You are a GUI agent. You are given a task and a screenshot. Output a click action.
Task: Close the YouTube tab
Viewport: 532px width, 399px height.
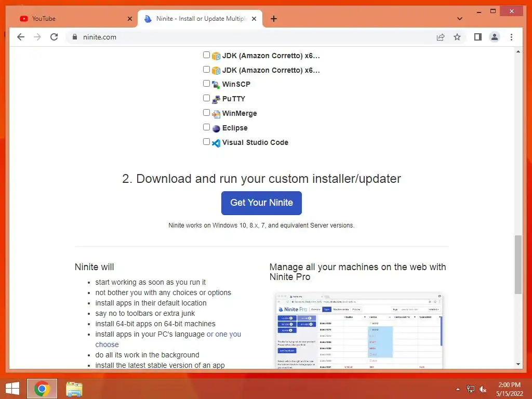(129, 19)
